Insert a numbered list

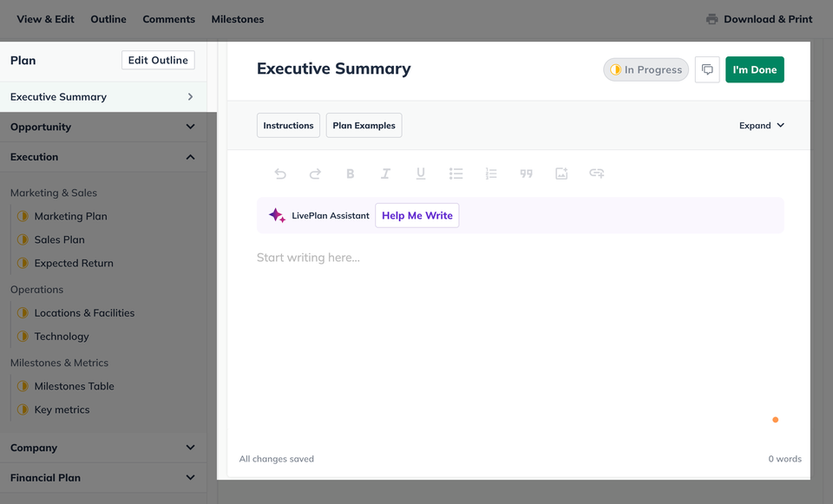coord(491,173)
